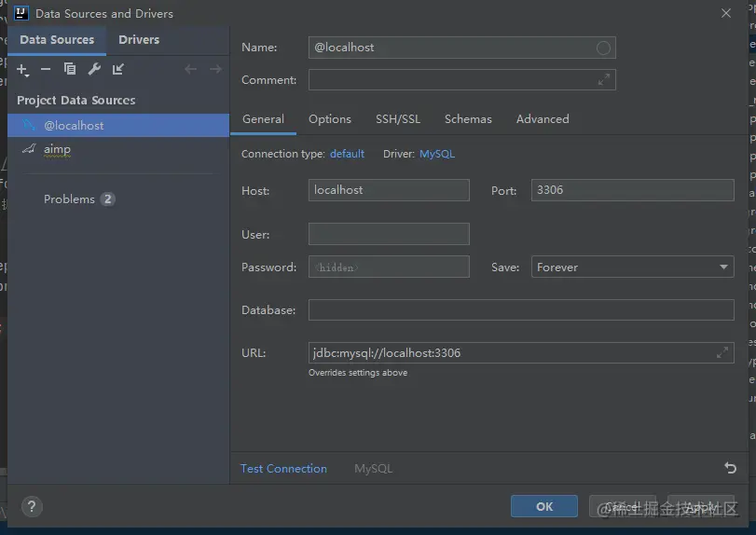
Task: Focus the User input field
Action: tap(389, 234)
